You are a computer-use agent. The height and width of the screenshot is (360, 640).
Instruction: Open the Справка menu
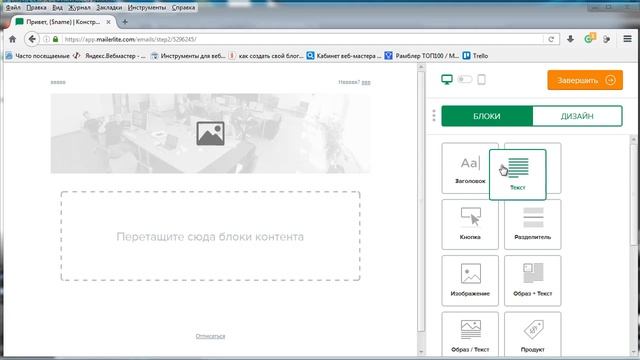pos(183,7)
